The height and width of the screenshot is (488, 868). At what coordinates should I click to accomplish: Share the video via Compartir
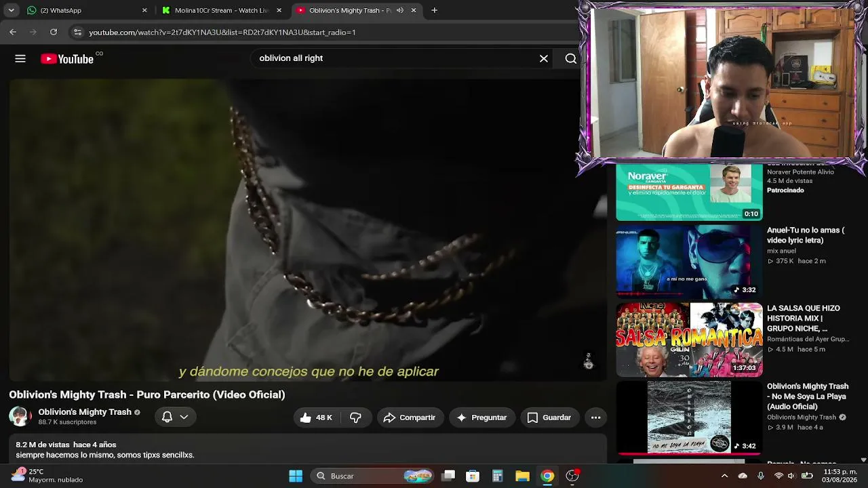(410, 418)
